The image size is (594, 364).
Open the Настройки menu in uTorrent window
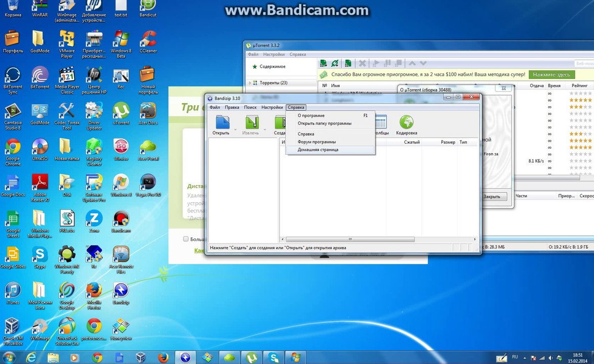(x=274, y=54)
